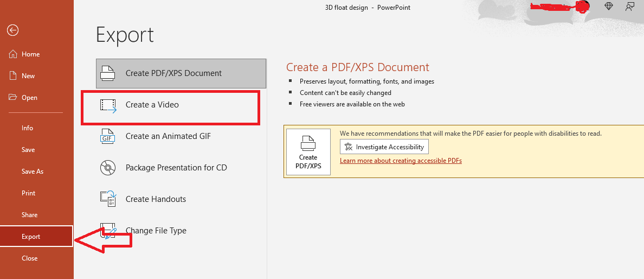The height and width of the screenshot is (279, 644).
Task: Choose Create a Video export option
Action: point(181,105)
